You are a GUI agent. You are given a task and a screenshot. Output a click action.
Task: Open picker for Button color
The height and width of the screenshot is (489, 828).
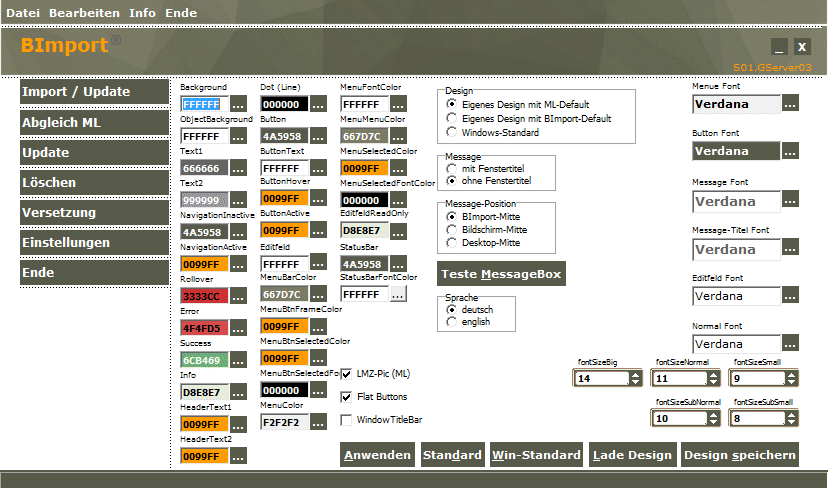(x=318, y=136)
